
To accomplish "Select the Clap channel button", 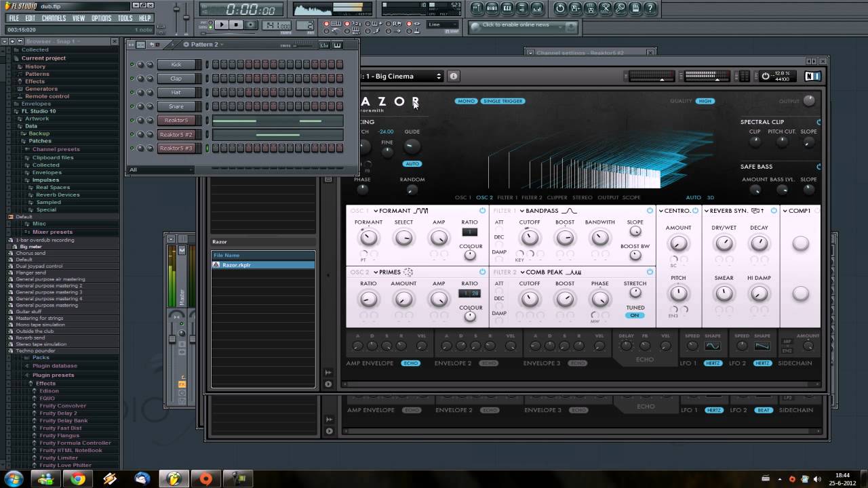I will [176, 79].
